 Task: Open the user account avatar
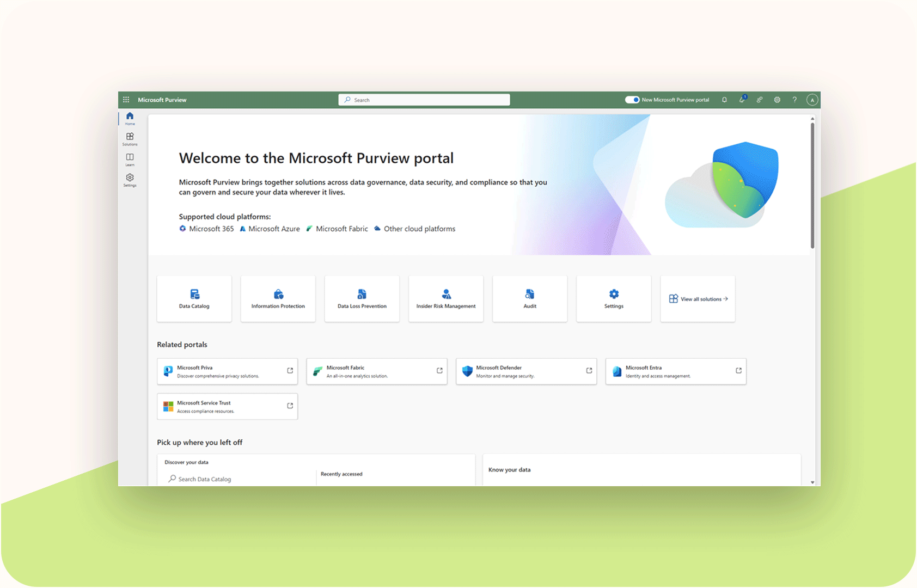point(812,100)
